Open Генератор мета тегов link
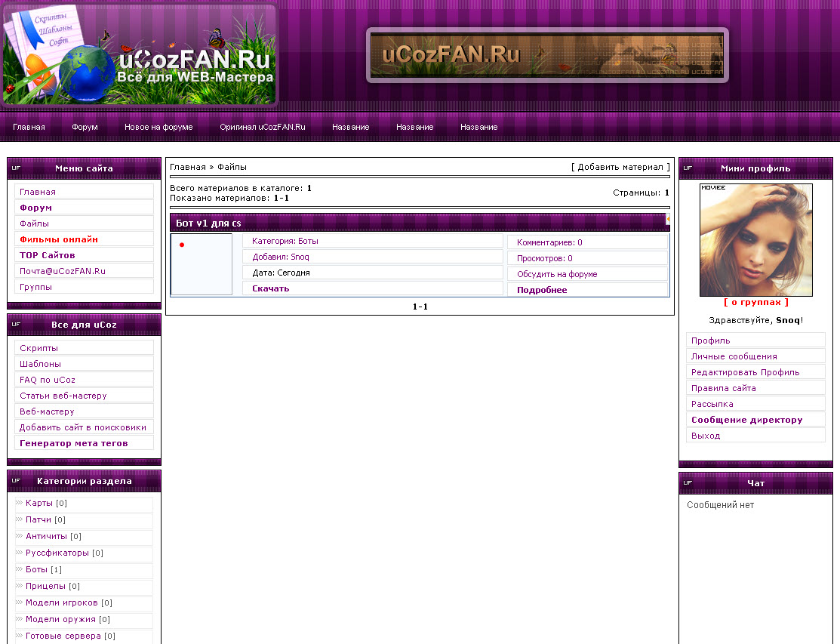Image resolution: width=840 pixels, height=644 pixels. point(73,443)
